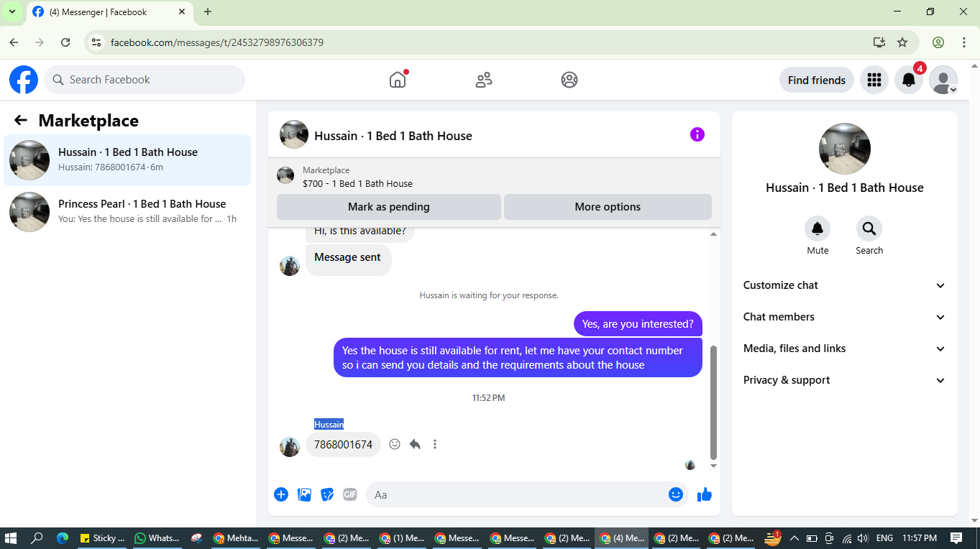Open Mehta Chrome window in taskbar
Image resolution: width=980 pixels, height=549 pixels.
237,538
